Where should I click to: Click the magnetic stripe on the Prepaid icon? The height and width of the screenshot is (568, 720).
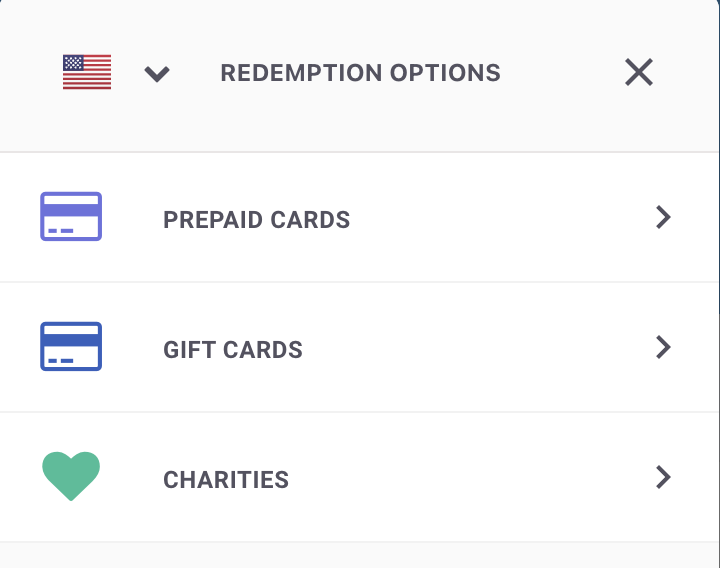click(71, 210)
